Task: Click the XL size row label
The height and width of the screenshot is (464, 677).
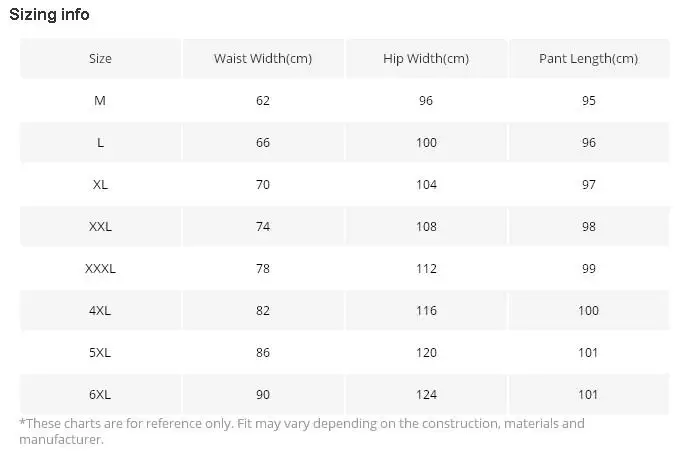Action: click(100, 184)
